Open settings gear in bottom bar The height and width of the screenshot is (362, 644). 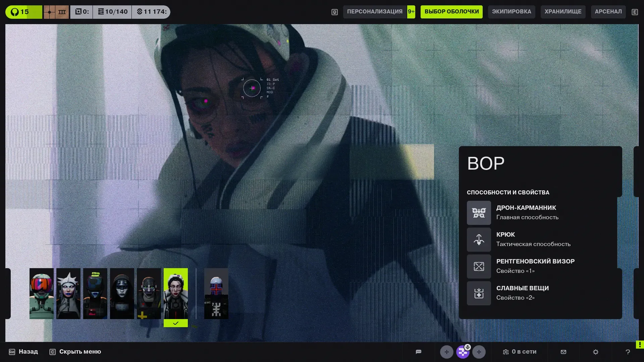pos(596,352)
